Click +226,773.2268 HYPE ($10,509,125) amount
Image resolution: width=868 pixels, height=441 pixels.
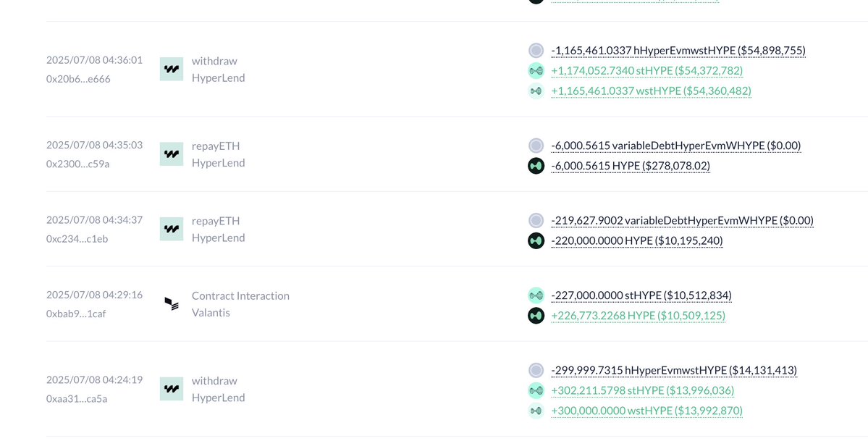click(x=639, y=315)
